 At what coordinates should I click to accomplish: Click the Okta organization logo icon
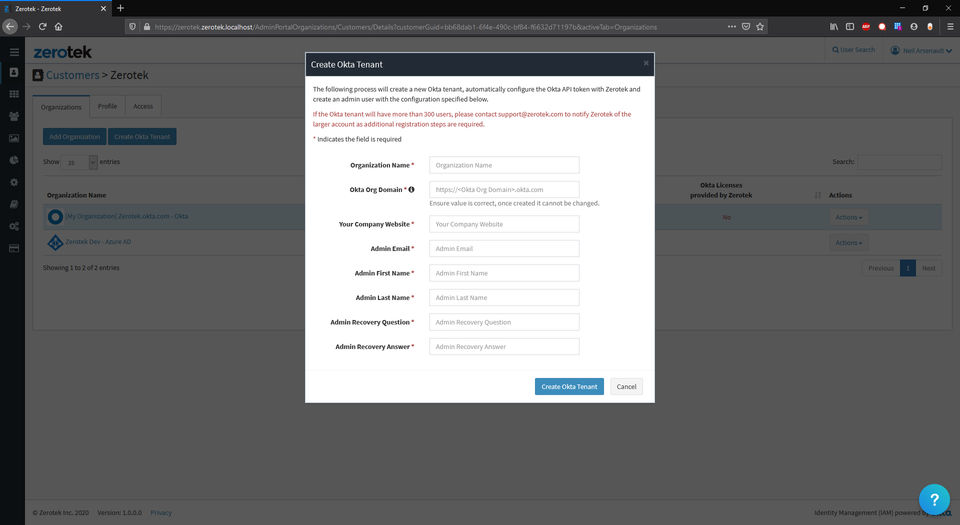(55, 217)
